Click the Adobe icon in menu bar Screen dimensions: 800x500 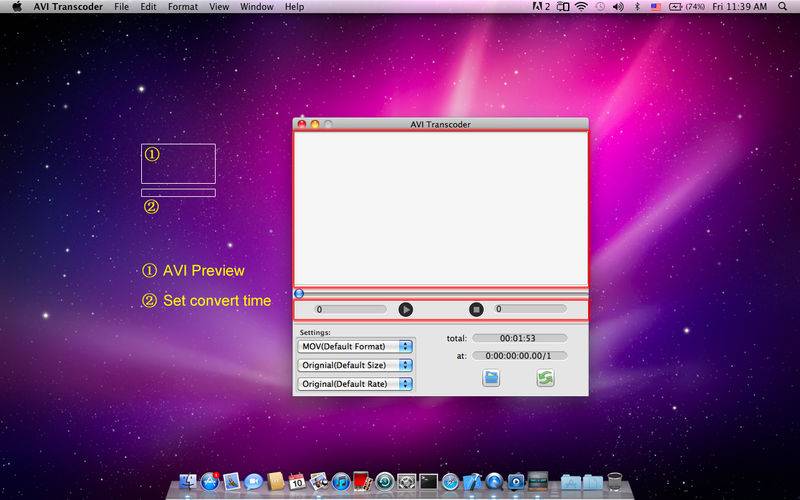tap(541, 7)
